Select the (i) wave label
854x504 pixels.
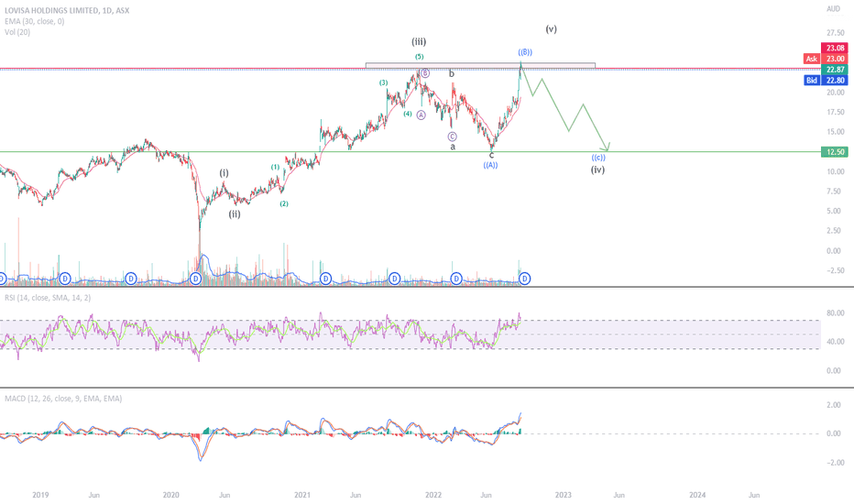[224, 172]
